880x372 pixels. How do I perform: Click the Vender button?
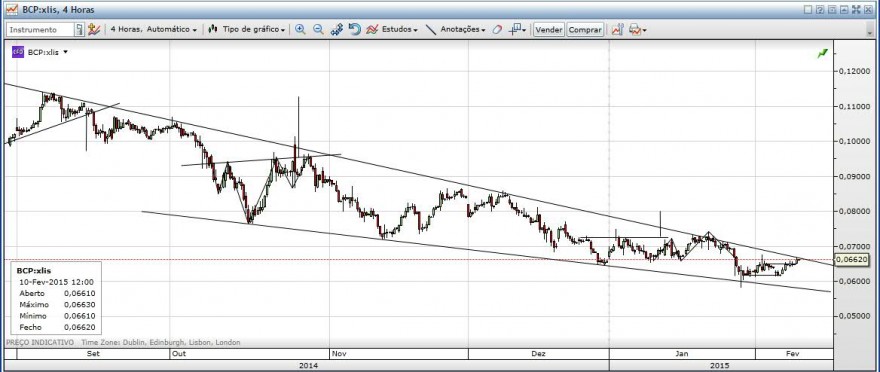[548, 30]
